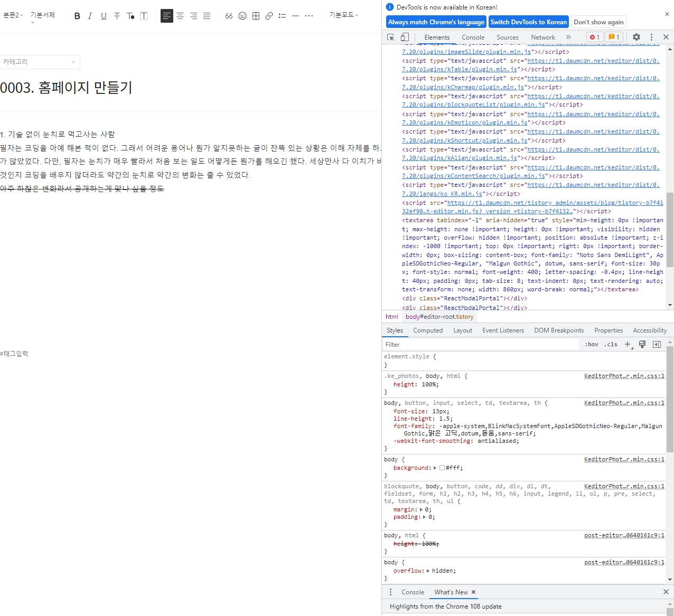Click Switch DevTools to Korean button
The image size is (674, 616).
[x=528, y=22]
